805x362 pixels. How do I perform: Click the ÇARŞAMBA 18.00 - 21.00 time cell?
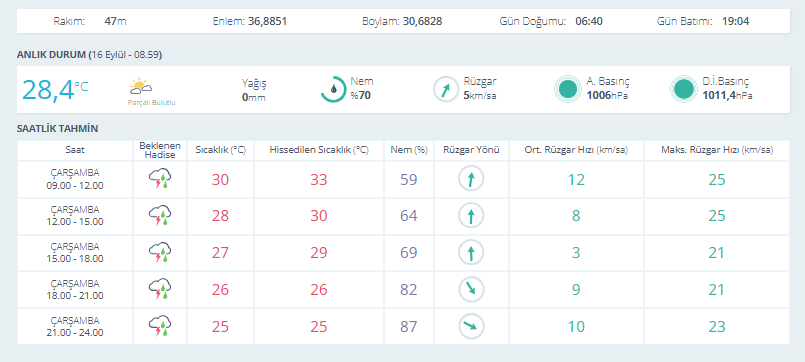click(x=75, y=290)
